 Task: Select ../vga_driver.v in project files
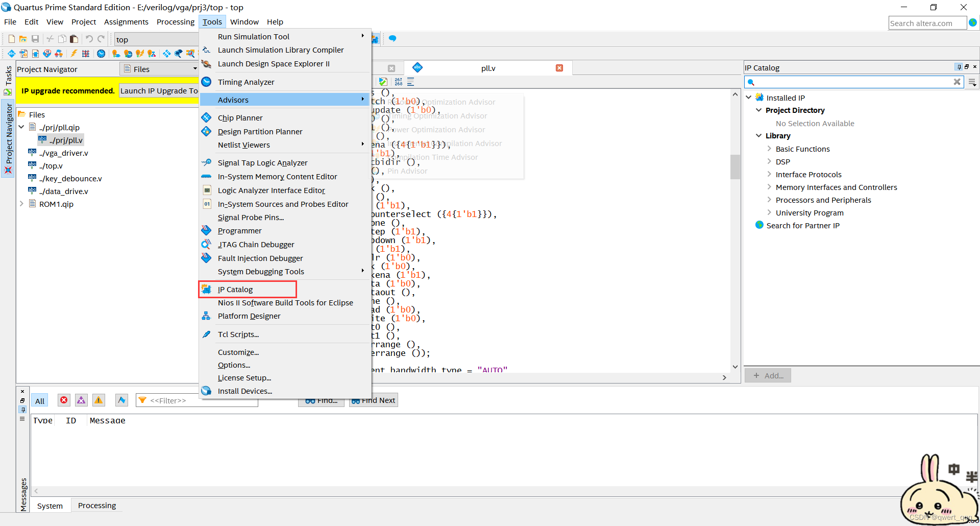(x=63, y=153)
